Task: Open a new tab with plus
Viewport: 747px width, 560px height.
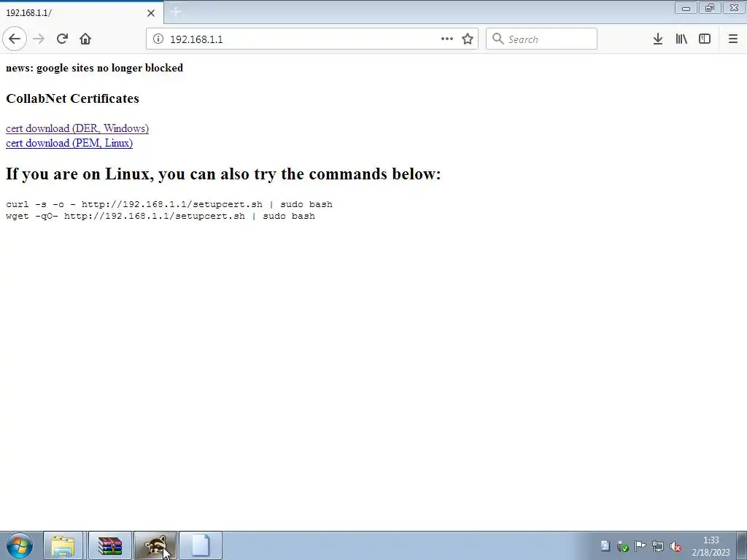Action: pos(175,12)
